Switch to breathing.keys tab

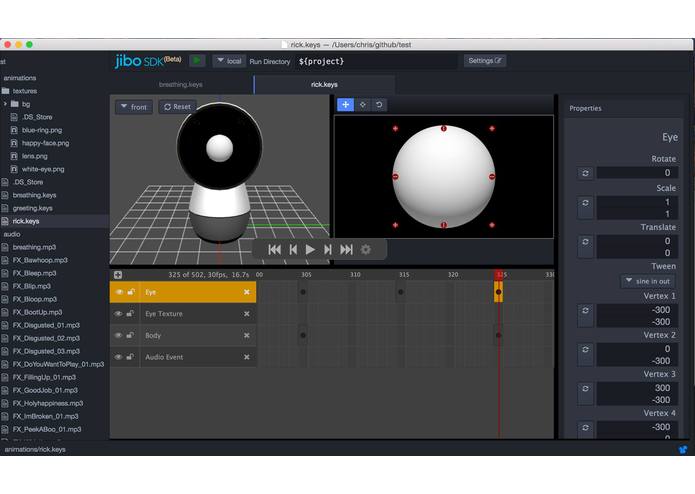[x=181, y=85]
